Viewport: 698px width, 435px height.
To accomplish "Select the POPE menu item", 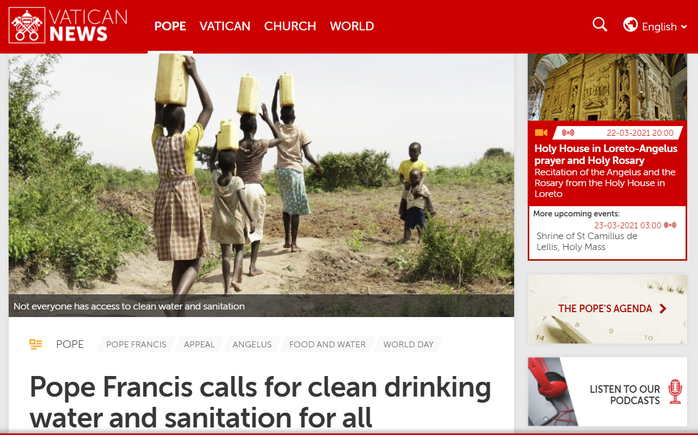I will pos(170,26).
